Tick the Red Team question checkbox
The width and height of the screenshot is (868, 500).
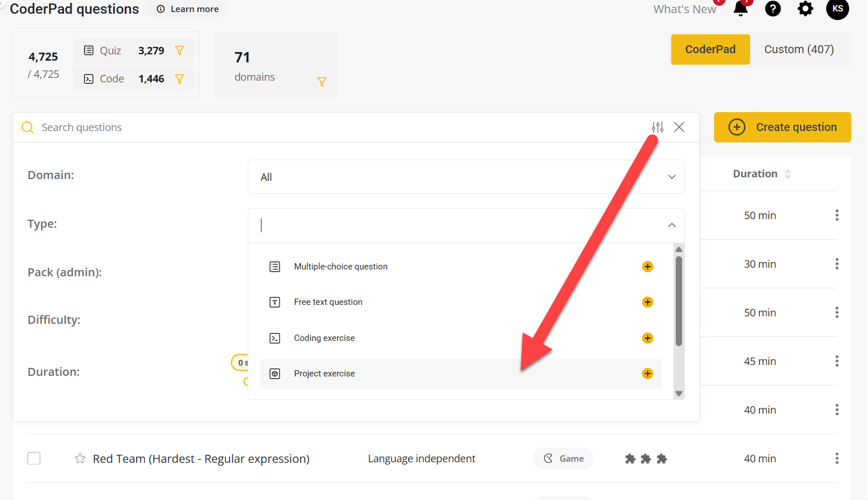click(x=34, y=459)
